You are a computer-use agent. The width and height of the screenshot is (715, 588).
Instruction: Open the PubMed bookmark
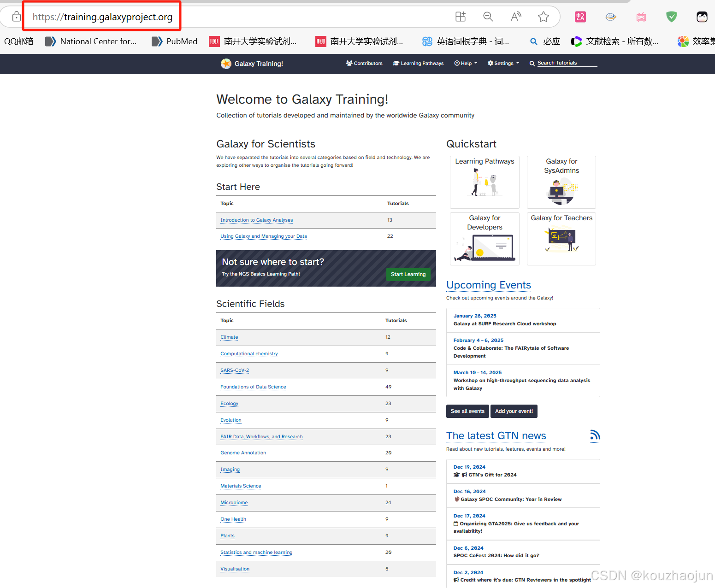(x=175, y=41)
